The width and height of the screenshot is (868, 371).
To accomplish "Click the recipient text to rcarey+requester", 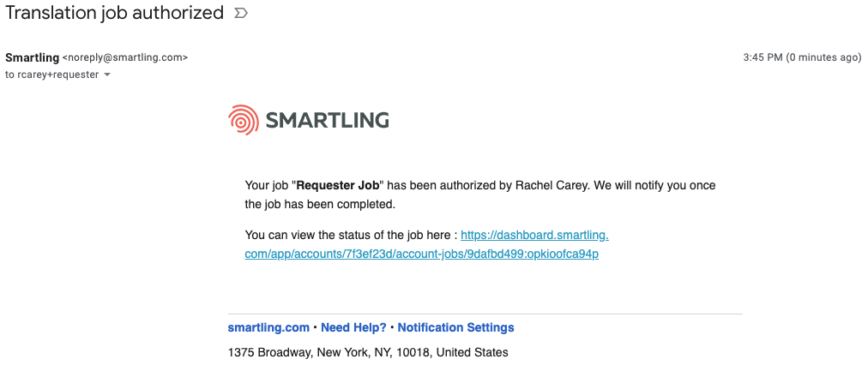I will 52,75.
